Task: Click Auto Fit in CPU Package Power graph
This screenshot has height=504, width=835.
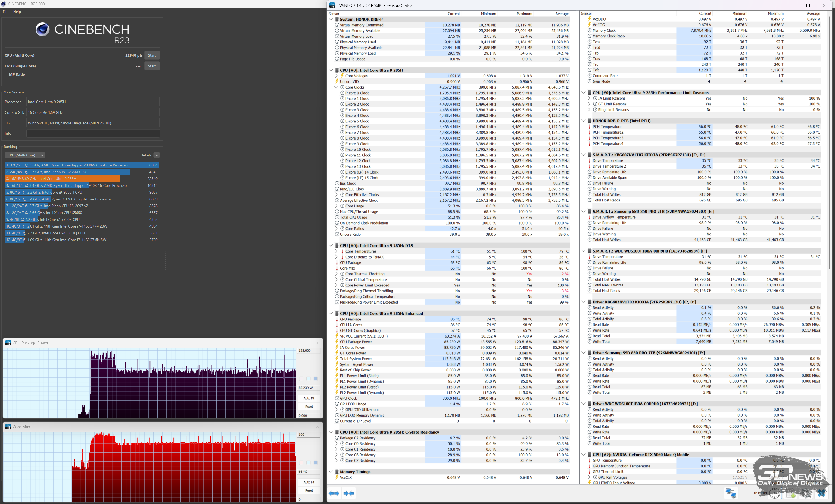Action: pos(309,398)
